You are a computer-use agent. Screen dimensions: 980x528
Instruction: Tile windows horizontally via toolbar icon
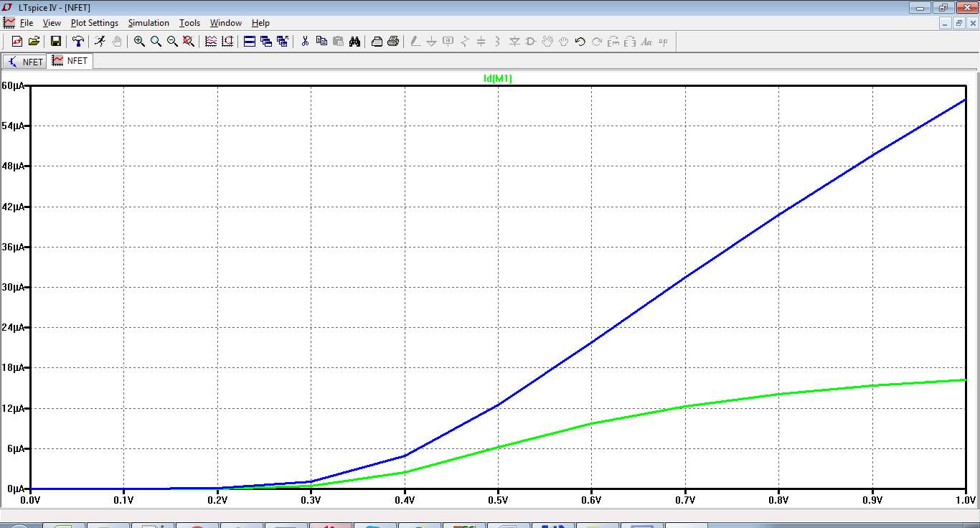click(x=250, y=42)
